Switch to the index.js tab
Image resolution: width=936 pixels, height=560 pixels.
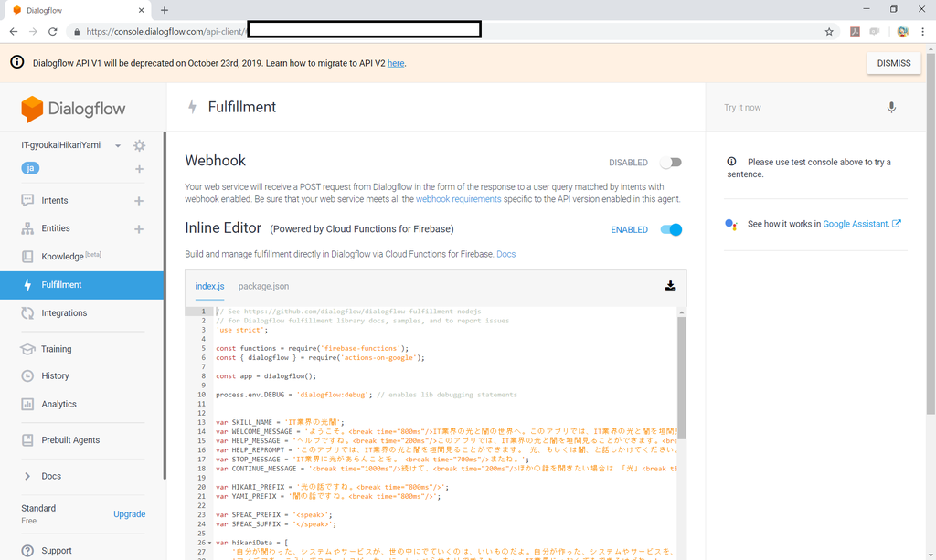tap(209, 286)
